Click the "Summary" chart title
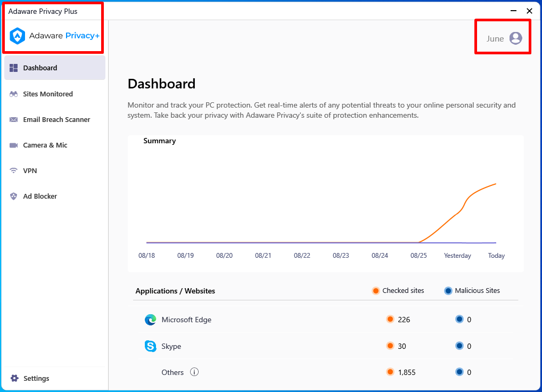This screenshot has width=542, height=392. (160, 141)
